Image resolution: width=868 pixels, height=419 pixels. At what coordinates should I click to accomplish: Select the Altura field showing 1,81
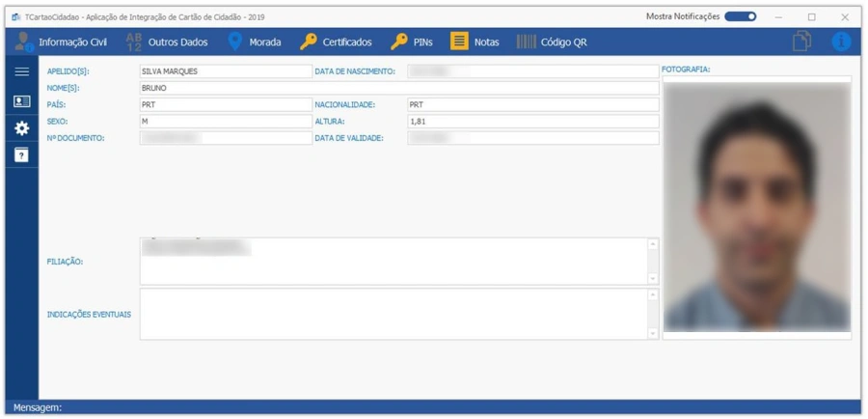[x=532, y=122]
